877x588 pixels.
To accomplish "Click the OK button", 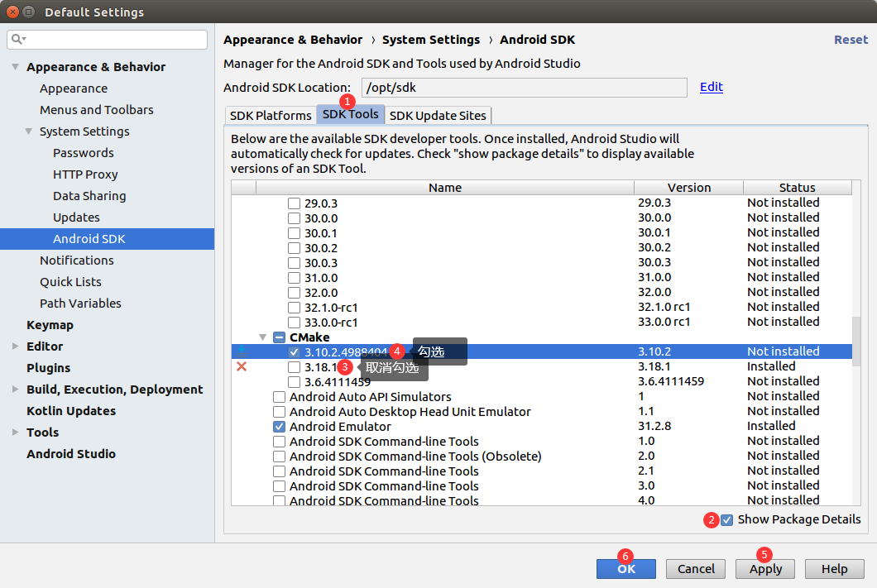I will [625, 569].
